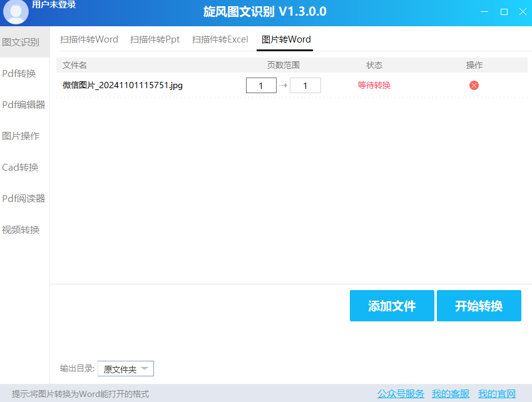Remove 微信图片_20241101115751.jpg using the red delete icon
532x402 pixels.
click(474, 86)
